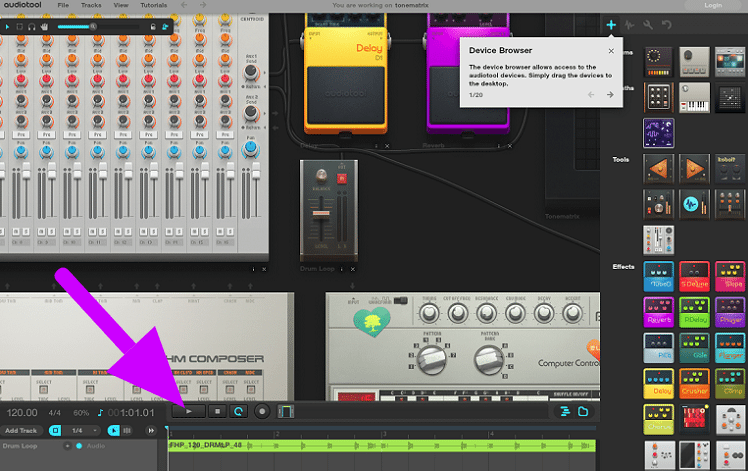
Task: Show the timeline arrangement panel icon
Action: [x=565, y=411]
